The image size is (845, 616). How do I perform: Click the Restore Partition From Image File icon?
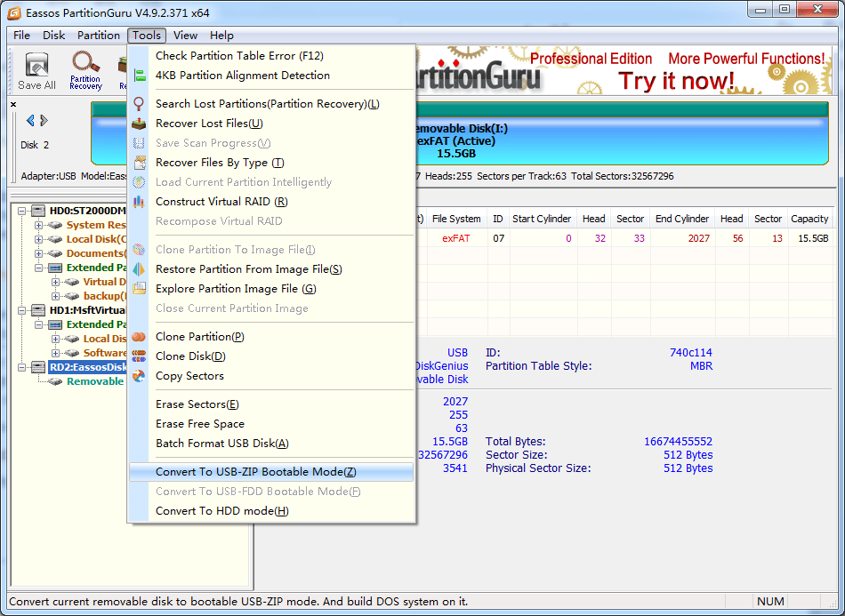pyautogui.click(x=139, y=268)
